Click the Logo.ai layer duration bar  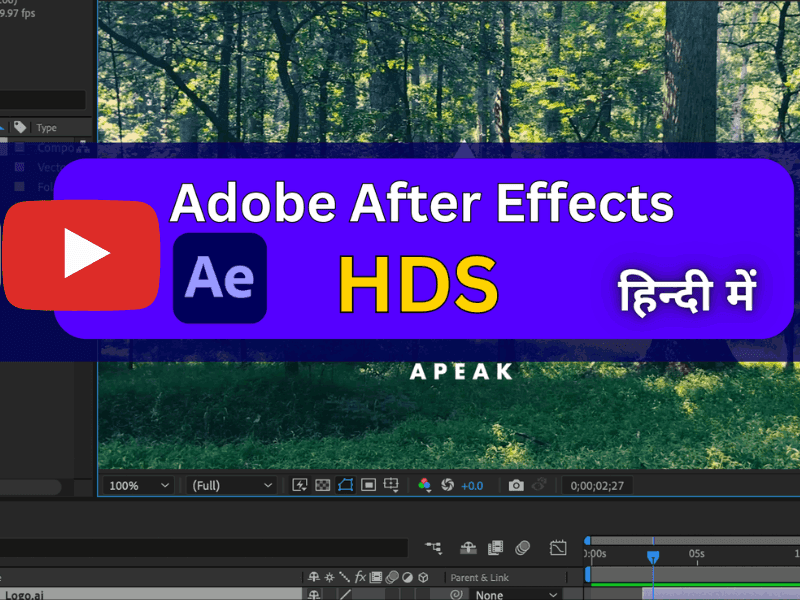point(720,594)
